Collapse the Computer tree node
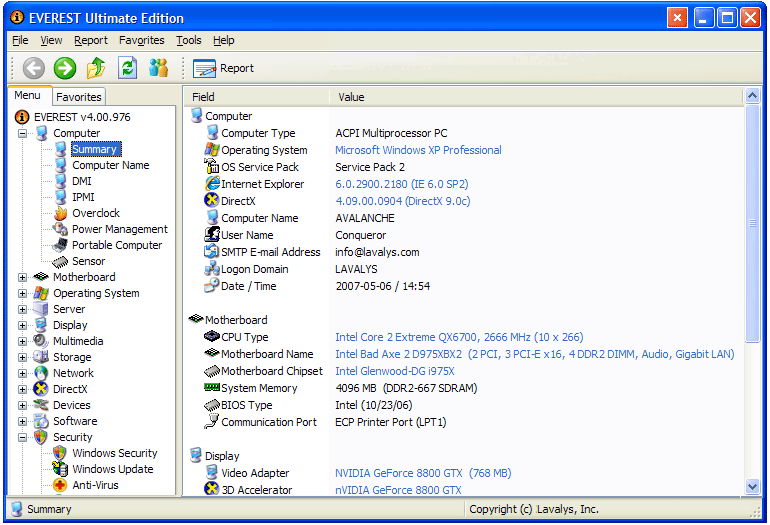This screenshot has width=770, height=525. (x=22, y=133)
